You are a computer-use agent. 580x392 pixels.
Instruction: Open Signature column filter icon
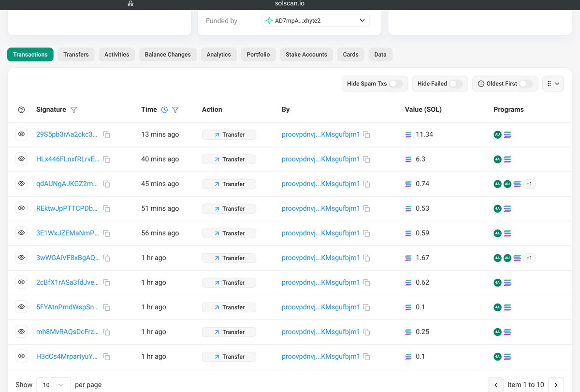click(73, 110)
